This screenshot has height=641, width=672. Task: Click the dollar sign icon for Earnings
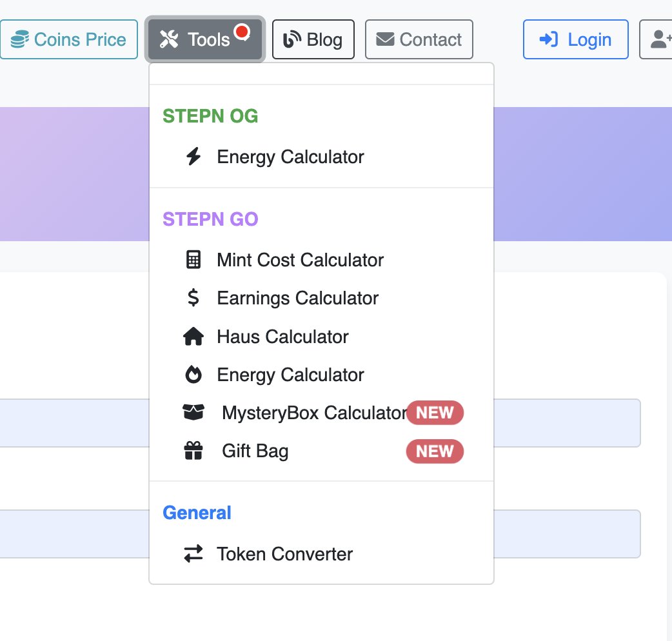click(193, 298)
